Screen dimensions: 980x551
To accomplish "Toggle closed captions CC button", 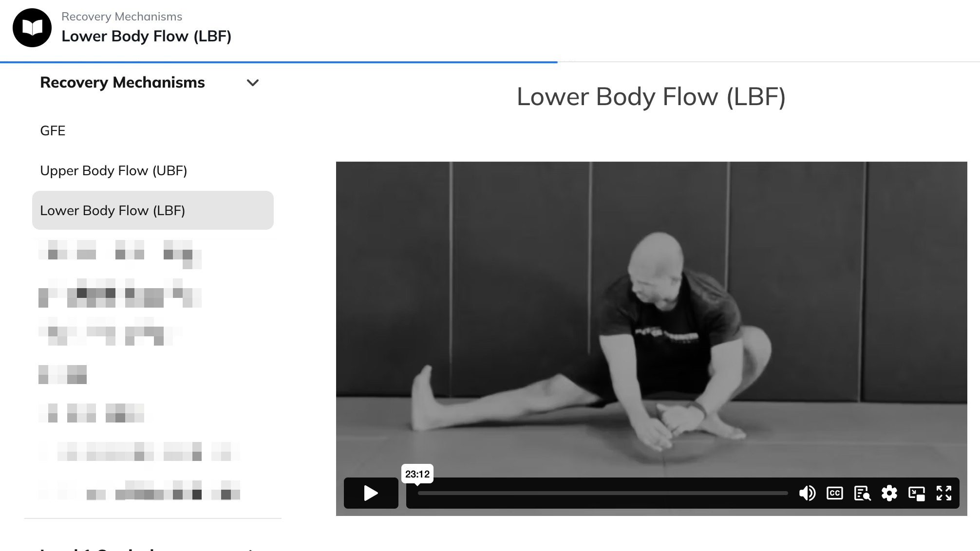I will click(x=835, y=493).
